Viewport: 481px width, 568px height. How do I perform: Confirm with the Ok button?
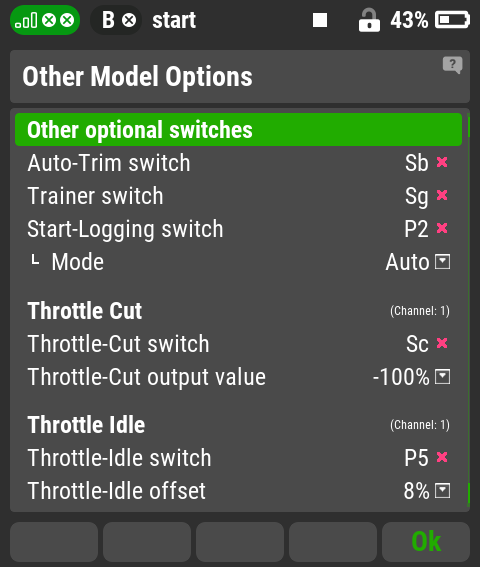coord(426,542)
